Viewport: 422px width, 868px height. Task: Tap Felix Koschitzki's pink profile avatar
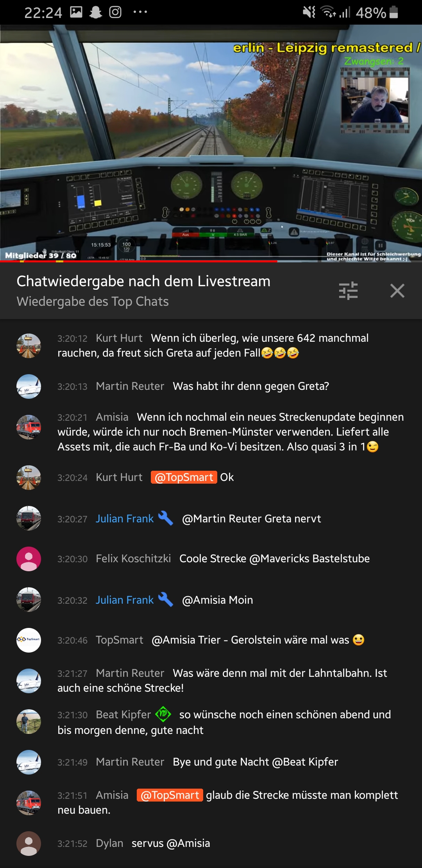click(x=29, y=559)
